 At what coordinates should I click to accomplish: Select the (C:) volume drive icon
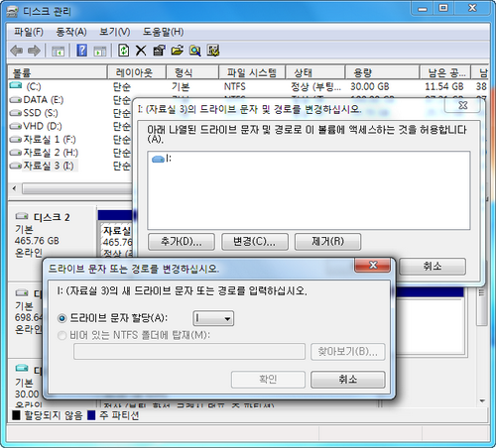click(16, 86)
